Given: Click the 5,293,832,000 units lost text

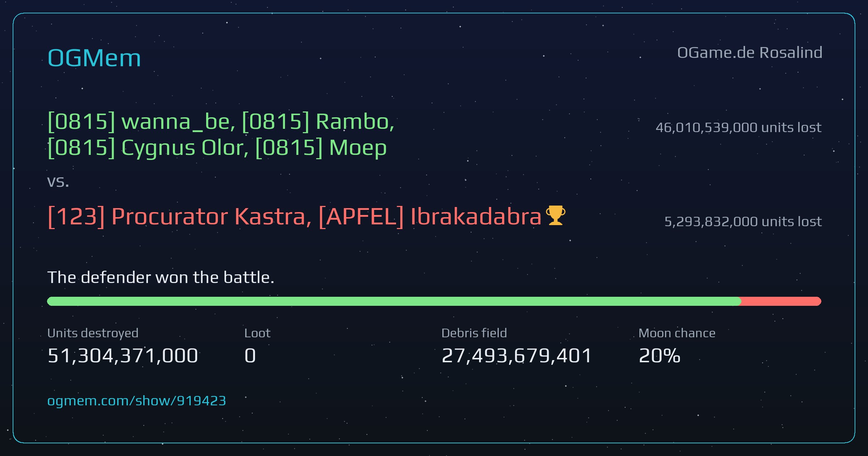Looking at the screenshot, I should point(743,221).
